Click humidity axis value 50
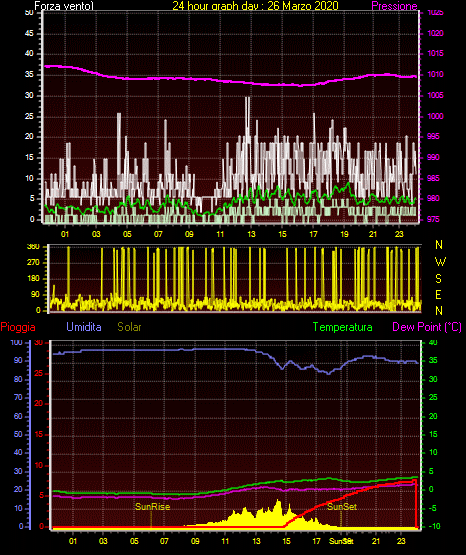The width and height of the screenshot is (466, 555). 18,434
